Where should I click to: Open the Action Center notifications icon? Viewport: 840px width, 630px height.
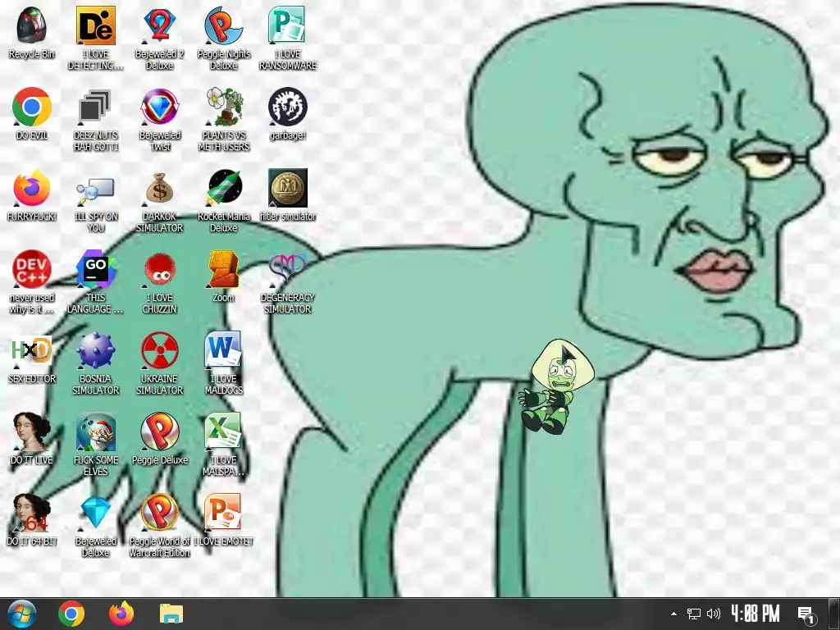806,614
